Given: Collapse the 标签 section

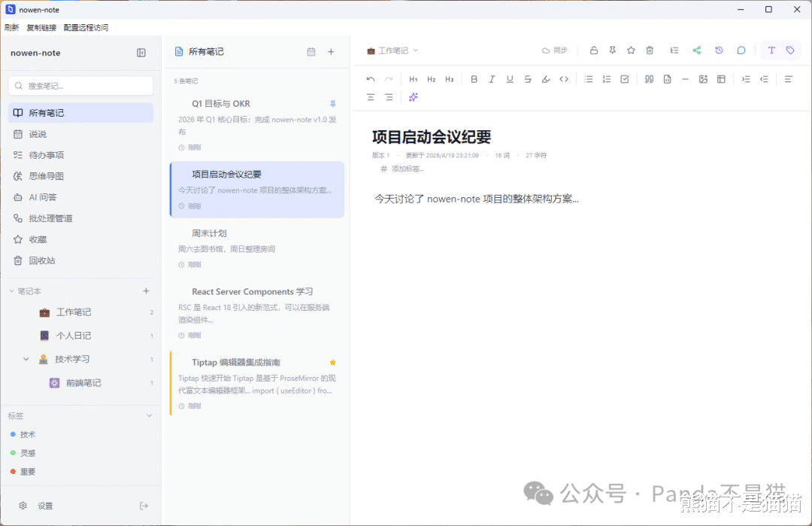Looking at the screenshot, I should 149,415.
